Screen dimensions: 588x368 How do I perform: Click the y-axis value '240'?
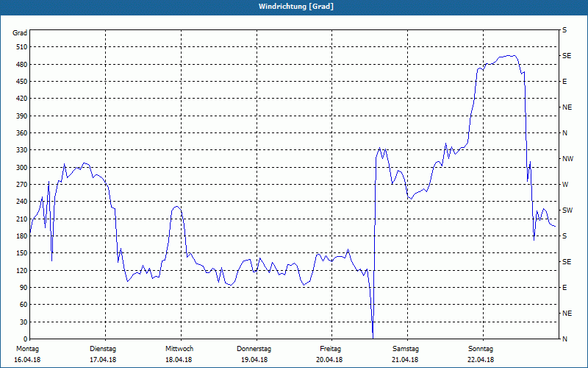coord(22,202)
